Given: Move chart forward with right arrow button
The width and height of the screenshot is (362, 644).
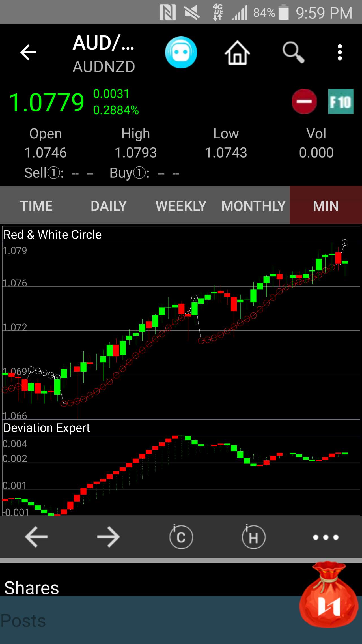Looking at the screenshot, I should pyautogui.click(x=109, y=537).
